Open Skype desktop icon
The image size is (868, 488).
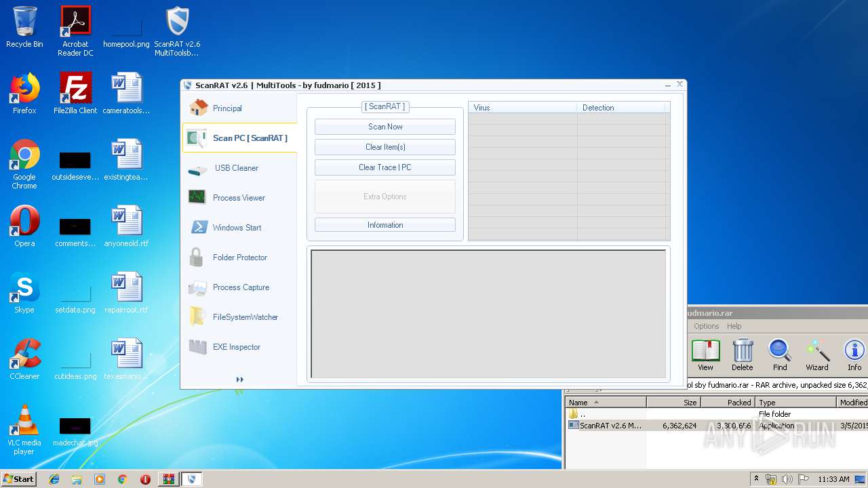[x=24, y=293]
